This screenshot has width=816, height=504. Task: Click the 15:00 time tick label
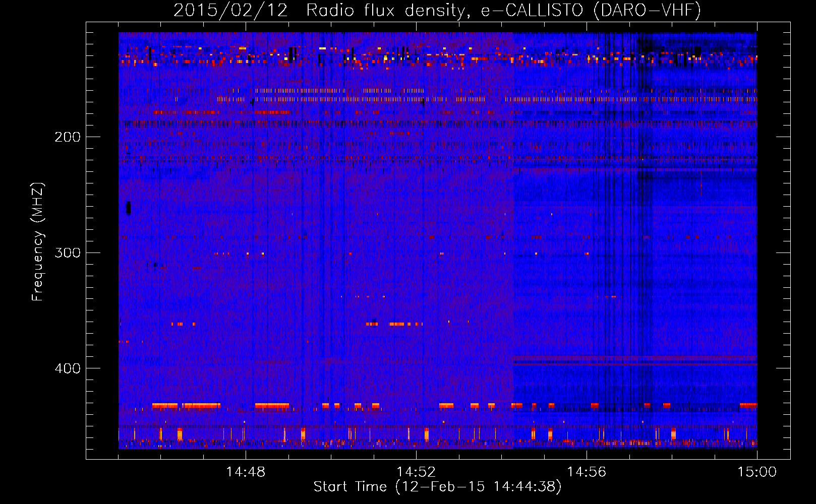(x=757, y=472)
